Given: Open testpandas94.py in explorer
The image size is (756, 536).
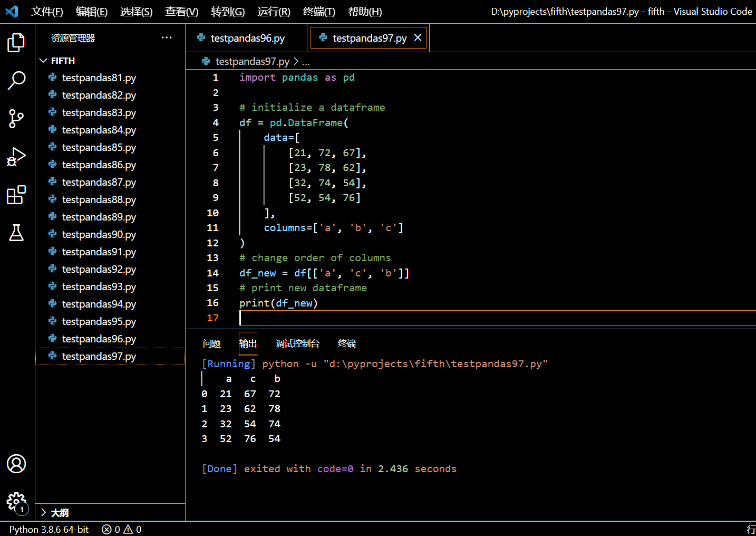Looking at the screenshot, I should click(110, 304).
